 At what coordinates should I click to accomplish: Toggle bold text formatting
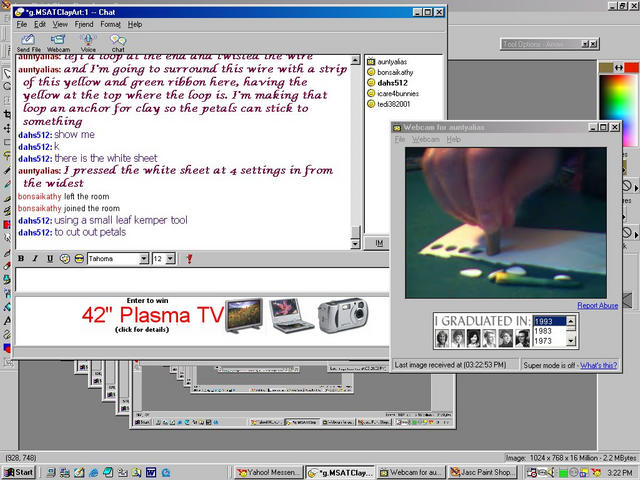point(21,258)
